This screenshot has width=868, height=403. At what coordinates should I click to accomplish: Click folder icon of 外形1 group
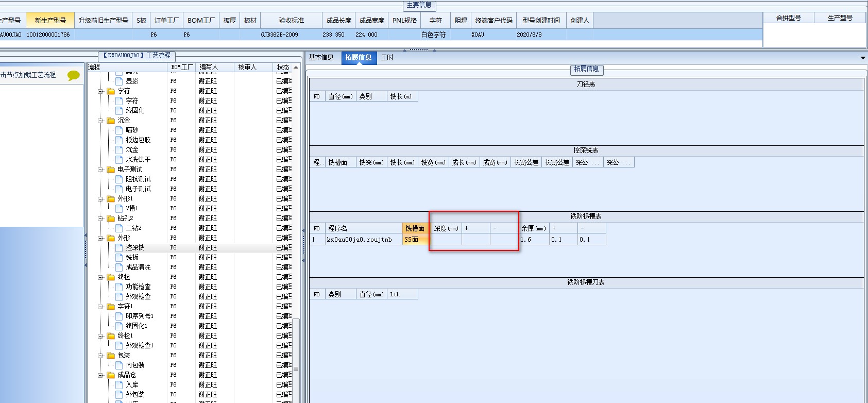point(111,198)
